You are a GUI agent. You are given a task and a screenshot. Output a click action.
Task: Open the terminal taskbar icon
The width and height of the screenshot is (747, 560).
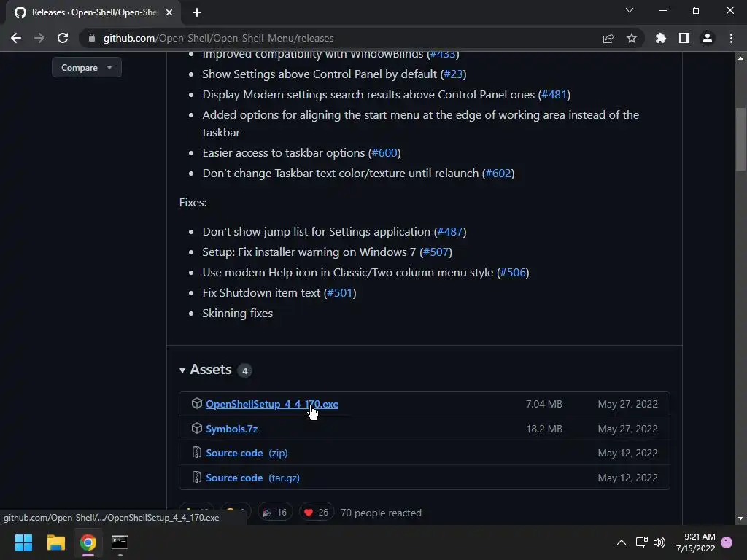(x=120, y=542)
